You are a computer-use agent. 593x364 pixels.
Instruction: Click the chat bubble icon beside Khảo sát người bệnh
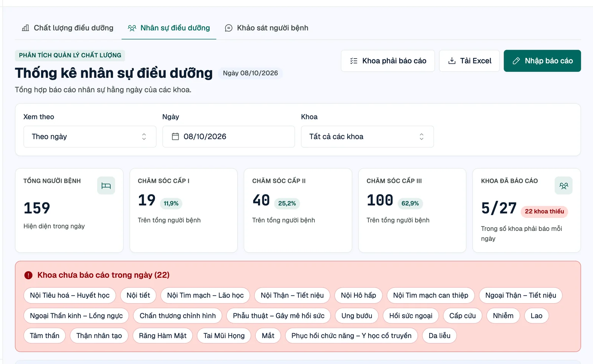229,28
